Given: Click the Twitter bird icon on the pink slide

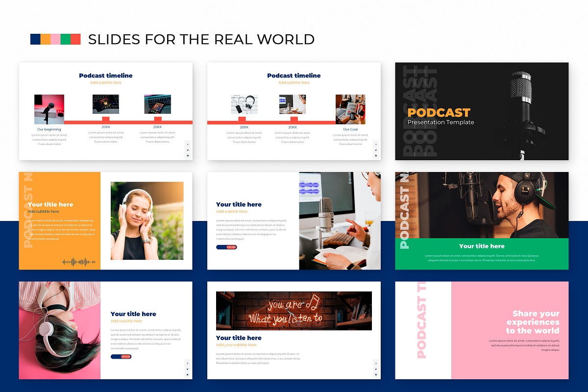Looking at the screenshot, I should (x=188, y=369).
